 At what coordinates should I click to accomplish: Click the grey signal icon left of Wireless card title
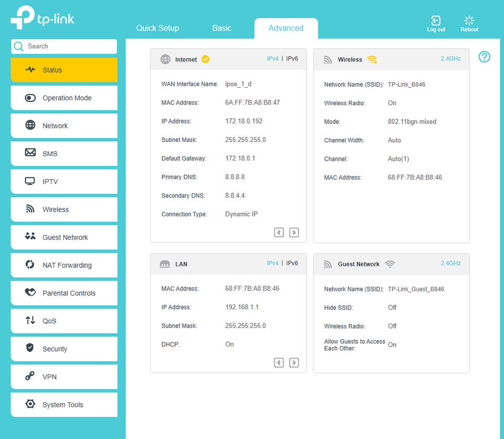point(328,59)
